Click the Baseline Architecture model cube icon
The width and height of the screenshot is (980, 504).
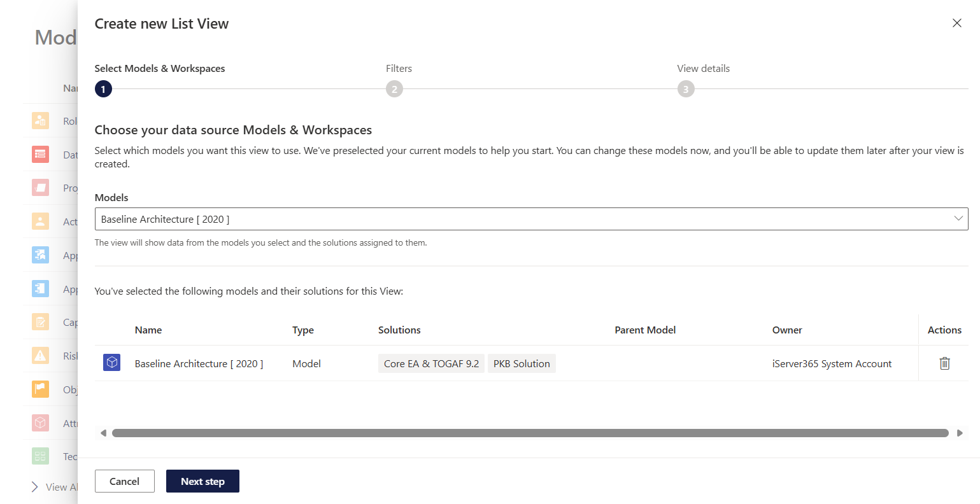[111, 363]
